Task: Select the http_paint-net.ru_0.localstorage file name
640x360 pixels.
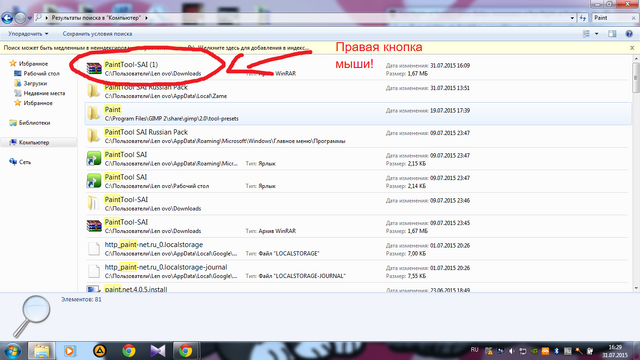Action: (153, 244)
